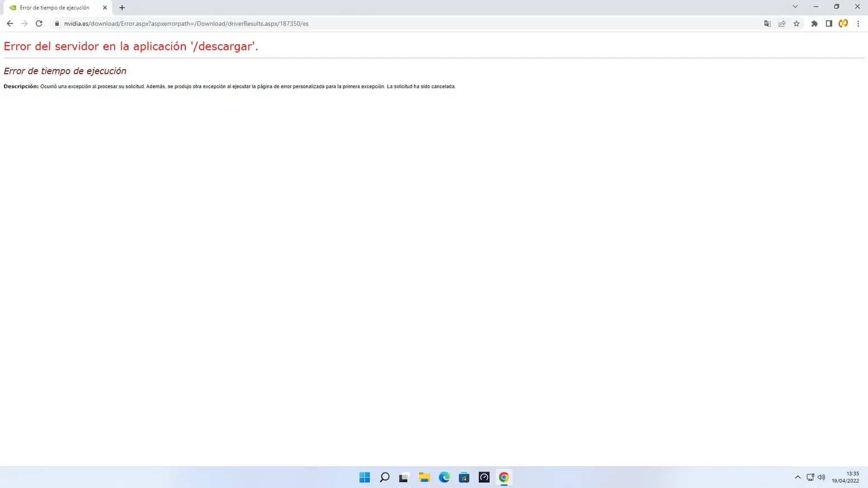Close the 'Error de tiempo de ejecución' tab
Screen dimensions: 868x488
click(x=104, y=8)
